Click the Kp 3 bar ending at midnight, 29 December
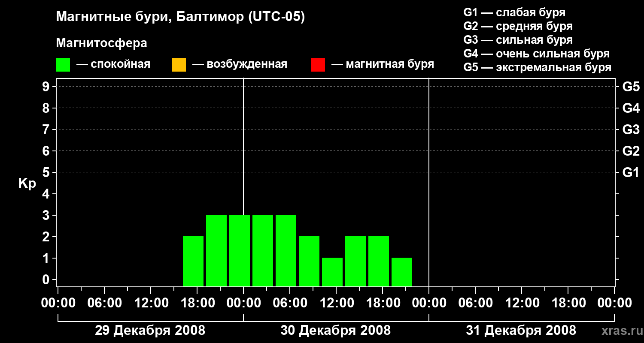 tap(240, 250)
